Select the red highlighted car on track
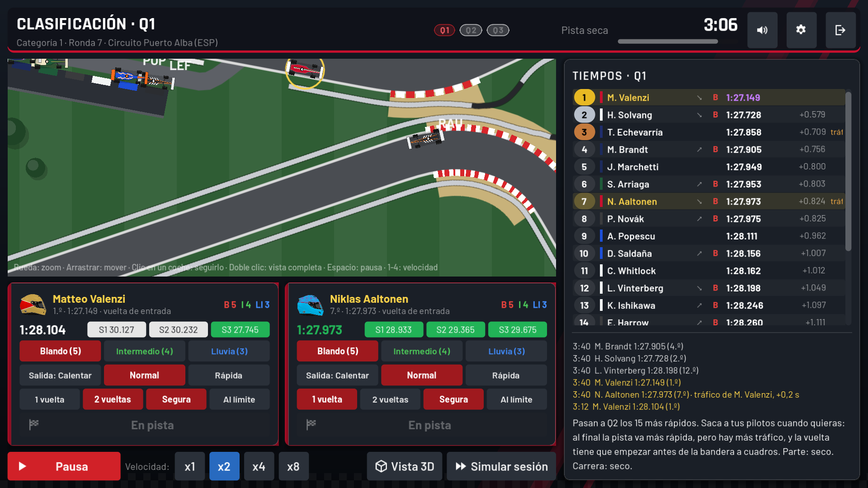Screen dimensions: 868x488 (x=305, y=70)
